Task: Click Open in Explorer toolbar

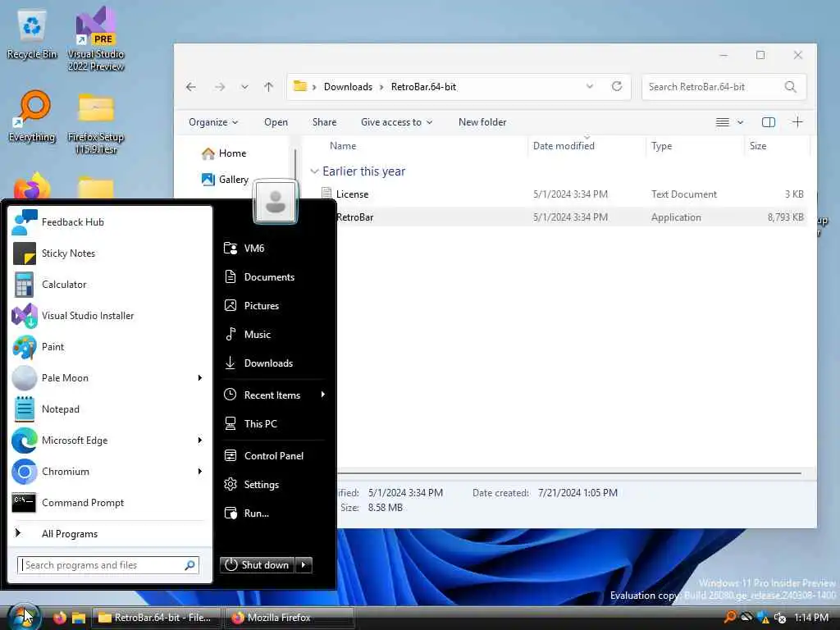Action: click(x=276, y=122)
